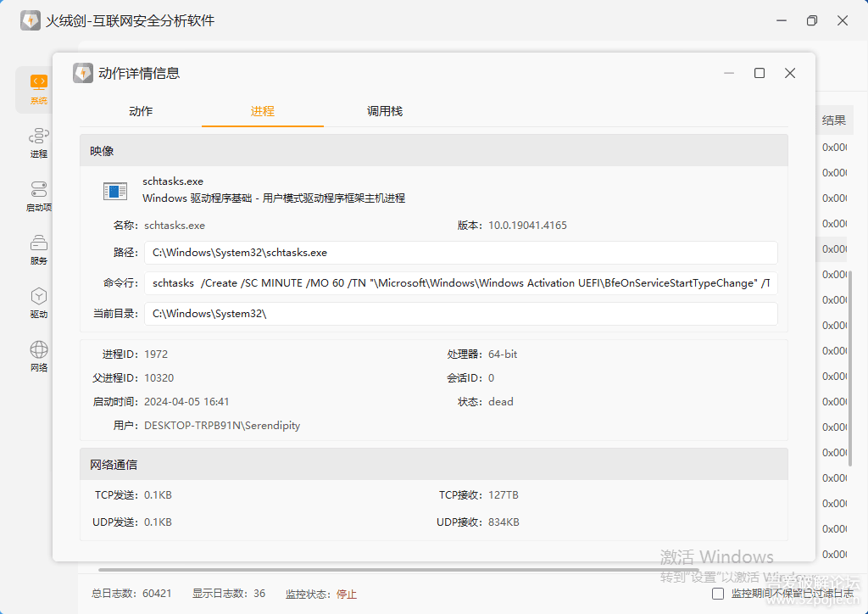Image resolution: width=868 pixels, height=614 pixels.
Task: Click the version value 10.0.19041.4165
Action: (527, 226)
